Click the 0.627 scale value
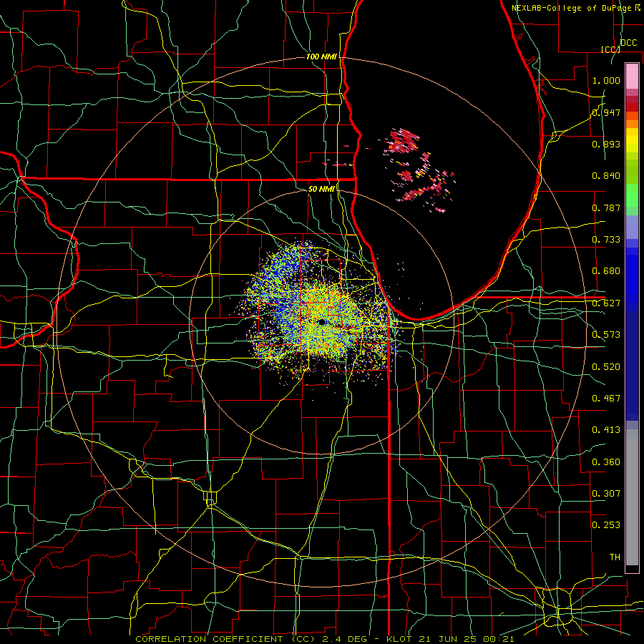Viewport: 644px width, 644px height. click(606, 303)
